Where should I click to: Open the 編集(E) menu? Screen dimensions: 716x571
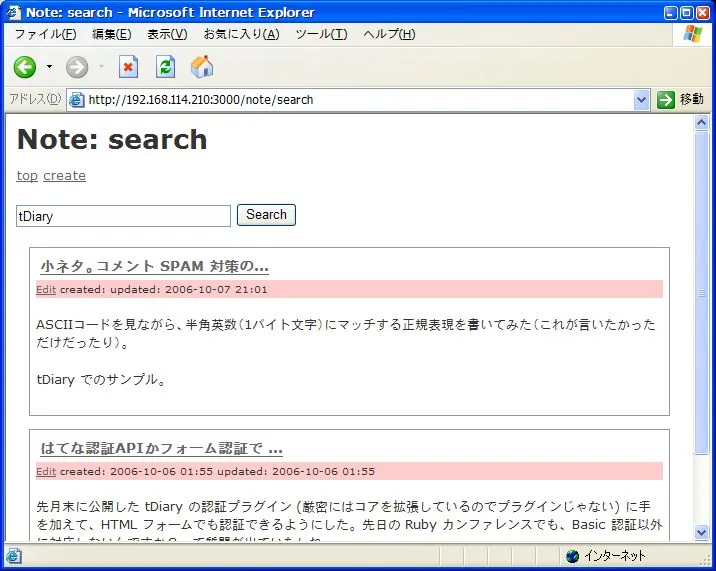pos(111,34)
